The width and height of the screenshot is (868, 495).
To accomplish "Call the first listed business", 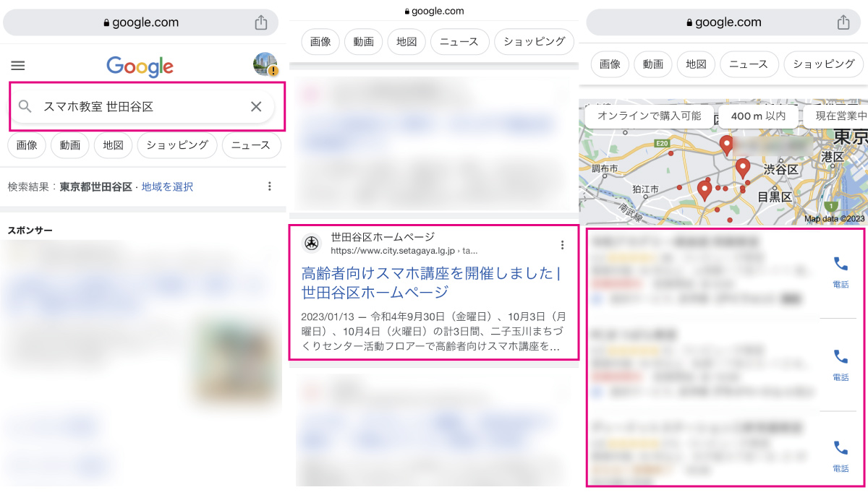I will coord(841,271).
